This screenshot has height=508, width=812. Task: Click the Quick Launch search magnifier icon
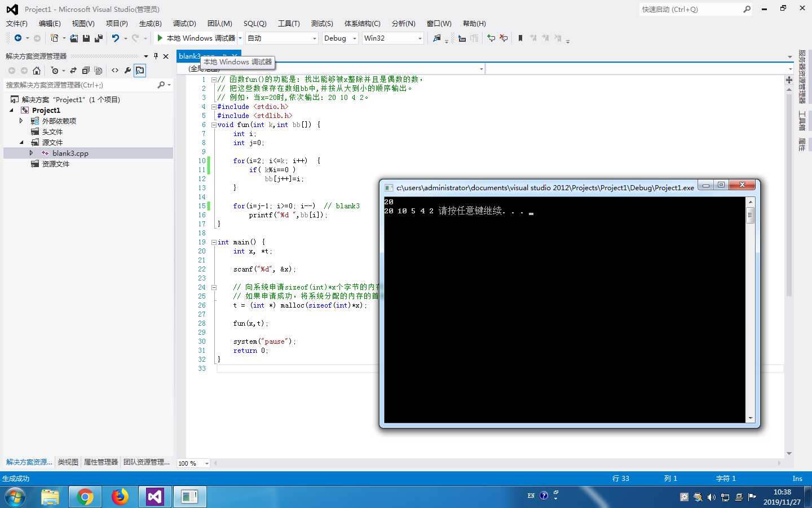pyautogui.click(x=747, y=9)
